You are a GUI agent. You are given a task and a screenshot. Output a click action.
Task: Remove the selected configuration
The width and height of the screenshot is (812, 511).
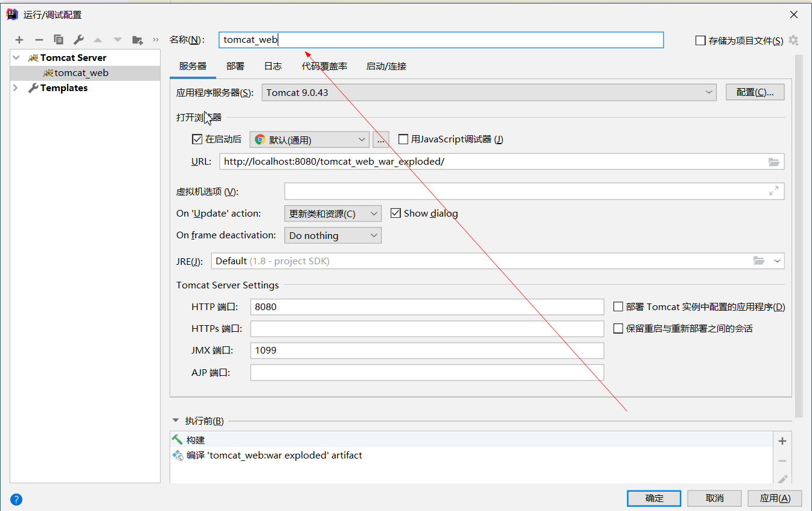(39, 40)
